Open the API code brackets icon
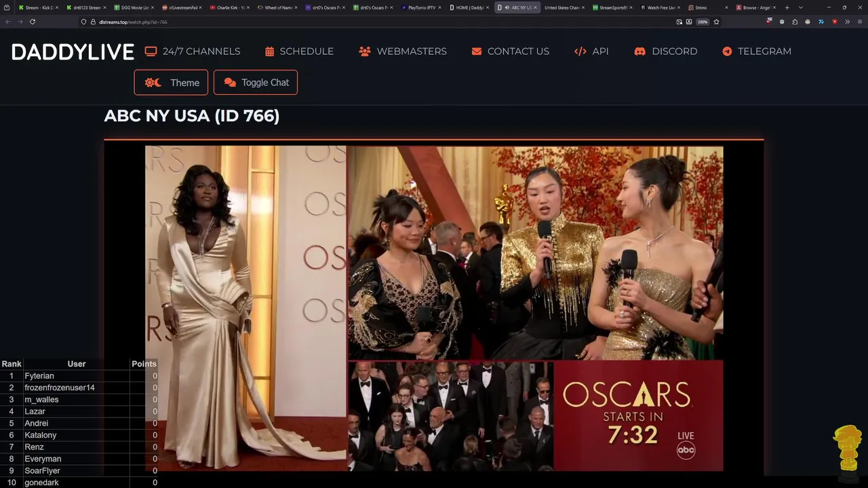The image size is (868, 488). [580, 52]
